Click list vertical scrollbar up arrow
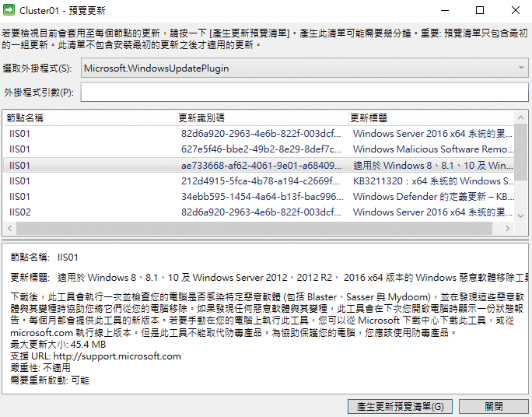532x417 pixels. [x=521, y=117]
